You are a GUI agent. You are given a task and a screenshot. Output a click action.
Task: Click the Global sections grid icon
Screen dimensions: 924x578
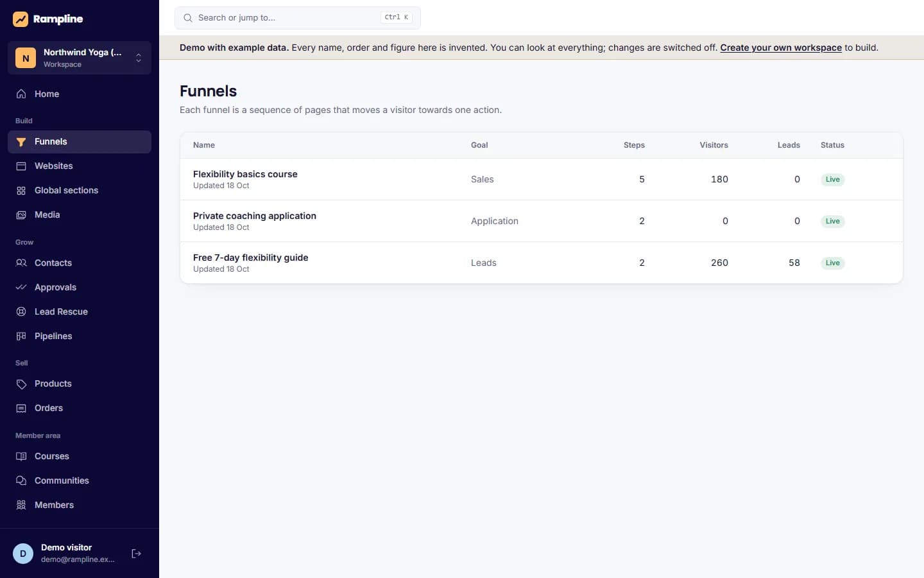coord(21,191)
